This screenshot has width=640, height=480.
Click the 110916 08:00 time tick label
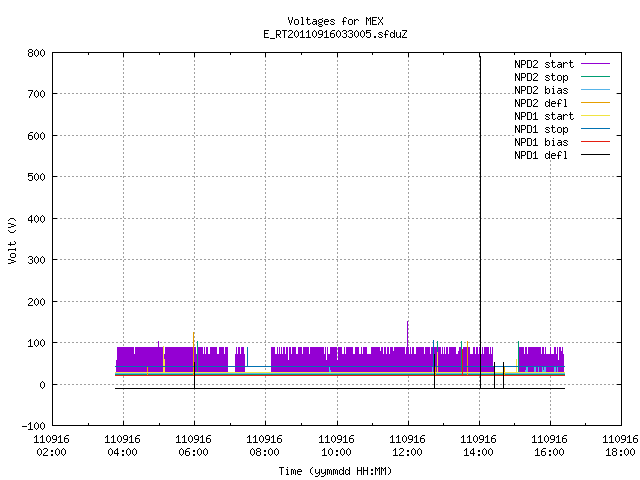coord(264,446)
